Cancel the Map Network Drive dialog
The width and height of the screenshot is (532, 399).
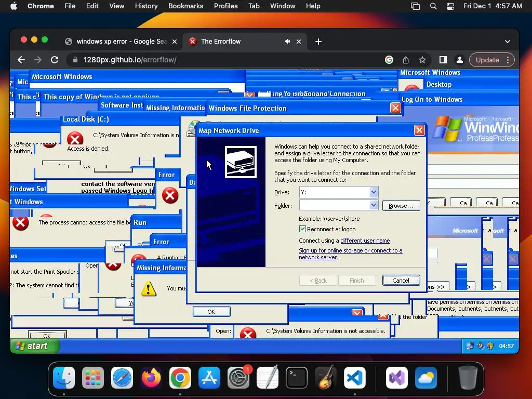[401, 281]
